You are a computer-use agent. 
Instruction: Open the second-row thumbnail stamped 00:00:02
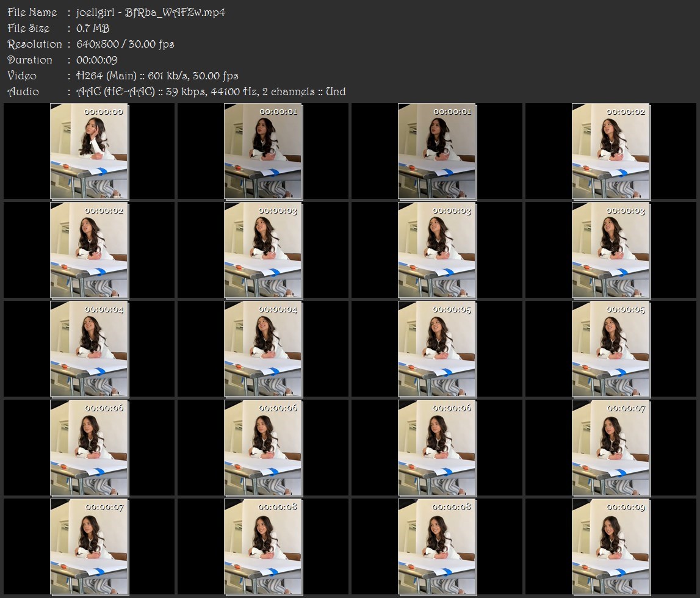(89, 250)
